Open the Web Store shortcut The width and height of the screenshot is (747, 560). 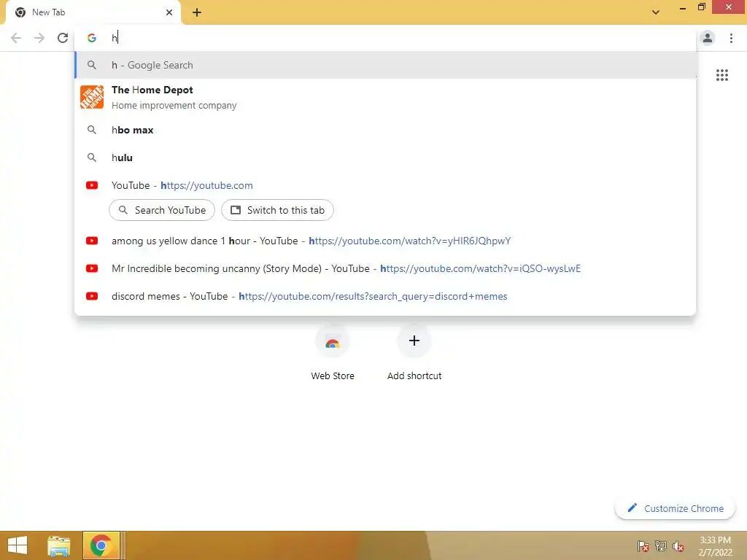coord(333,353)
